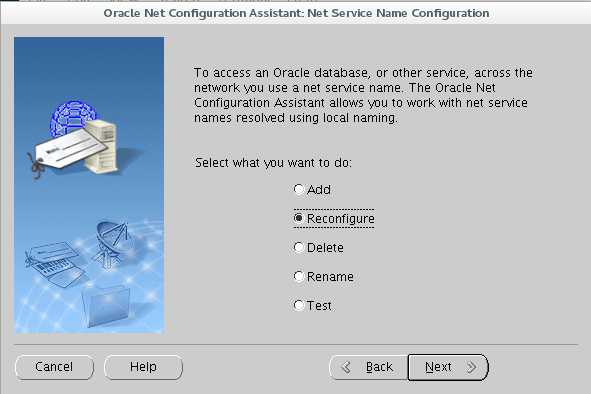Click the Net Service Name Configuration title bar
The width and height of the screenshot is (591, 394).
[296, 13]
